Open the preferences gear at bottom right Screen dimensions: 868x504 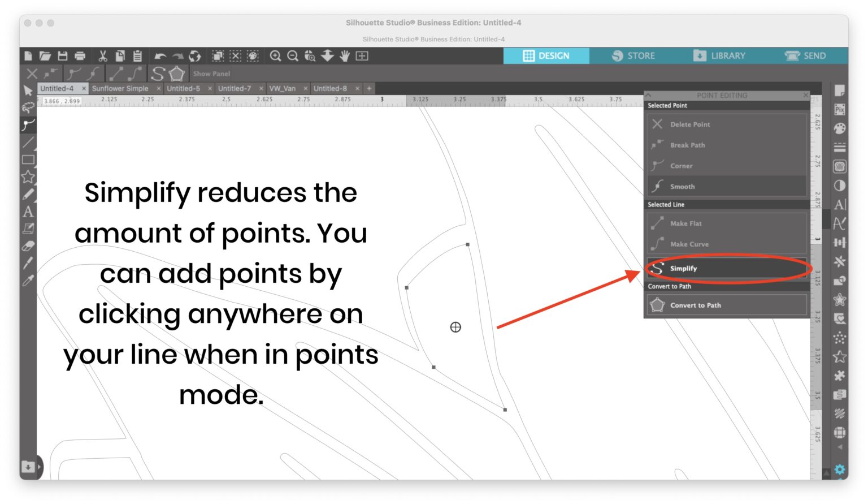tap(840, 469)
